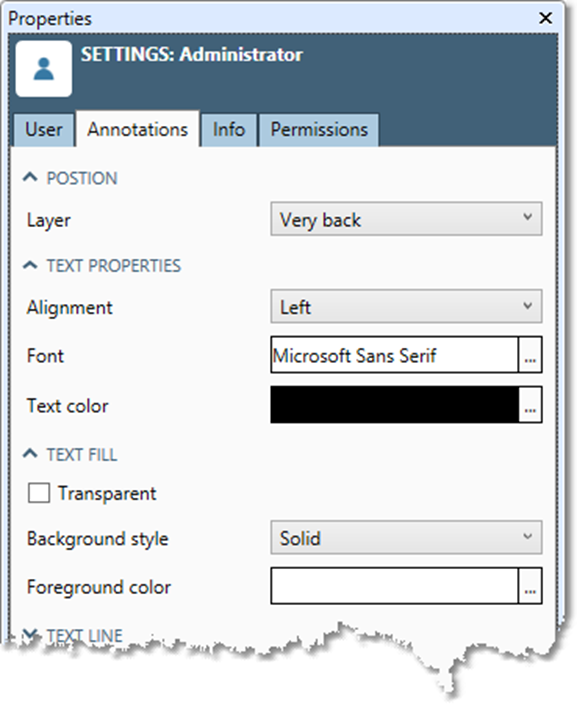Switch to the Permissions tab
The image size is (577, 706).
[319, 130]
